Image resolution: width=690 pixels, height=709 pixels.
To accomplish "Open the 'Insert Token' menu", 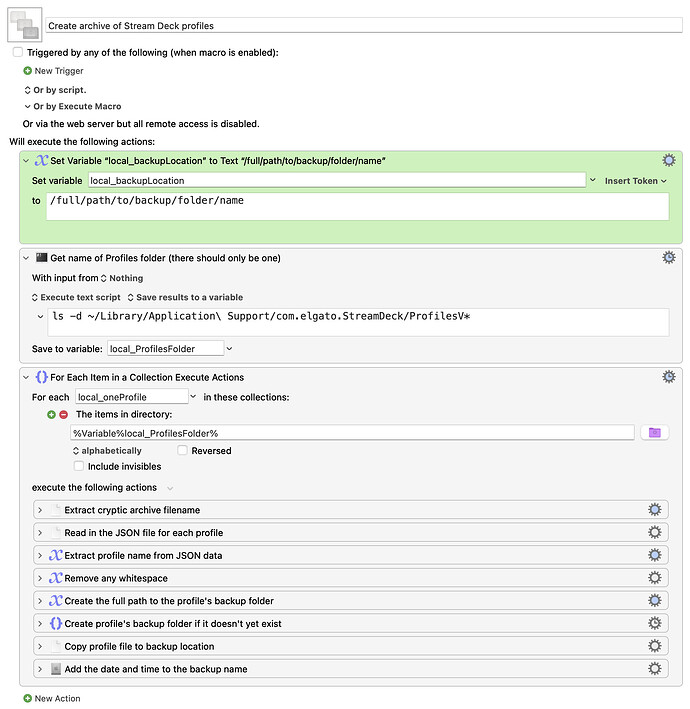I will tap(635, 181).
